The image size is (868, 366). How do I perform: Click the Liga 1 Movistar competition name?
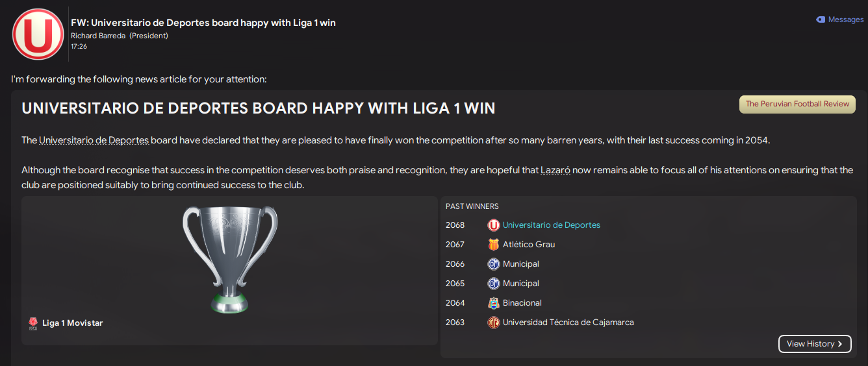coord(72,323)
